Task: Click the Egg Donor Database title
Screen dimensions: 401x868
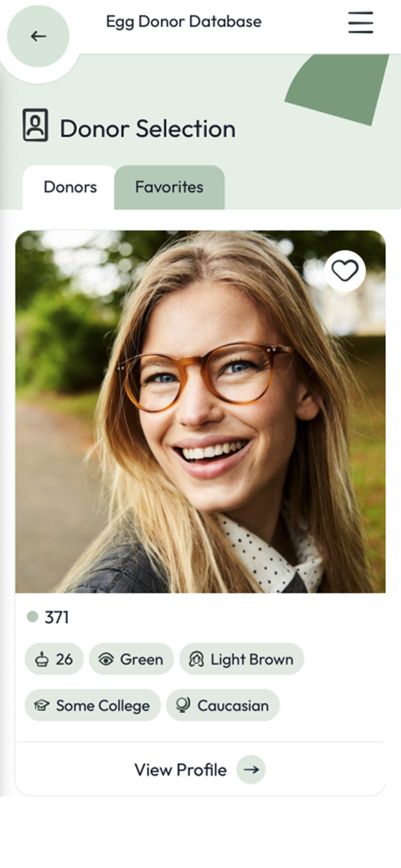Action: click(x=183, y=22)
